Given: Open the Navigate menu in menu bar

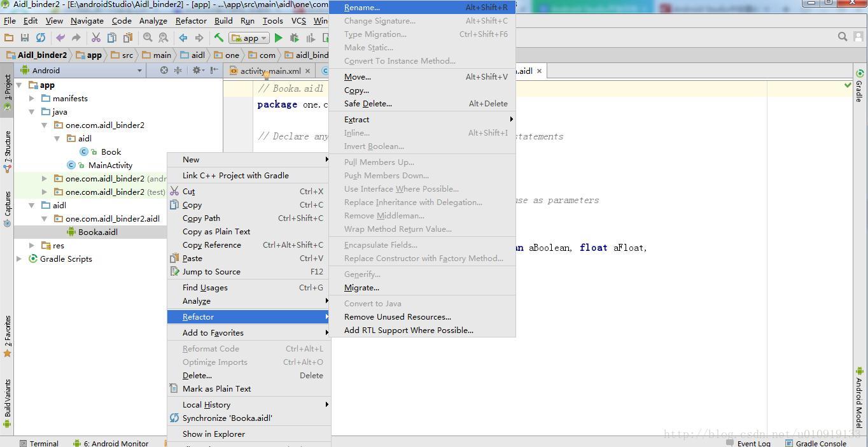Looking at the screenshot, I should 87,20.
